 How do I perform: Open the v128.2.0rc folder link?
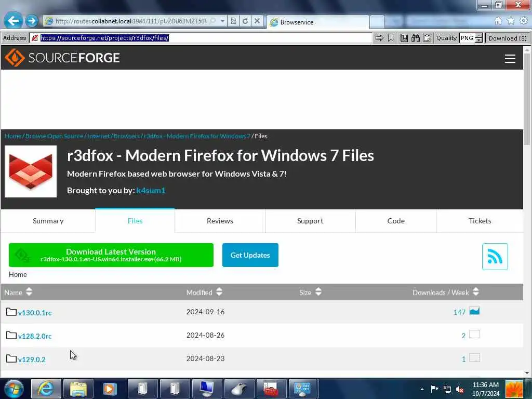(35, 336)
